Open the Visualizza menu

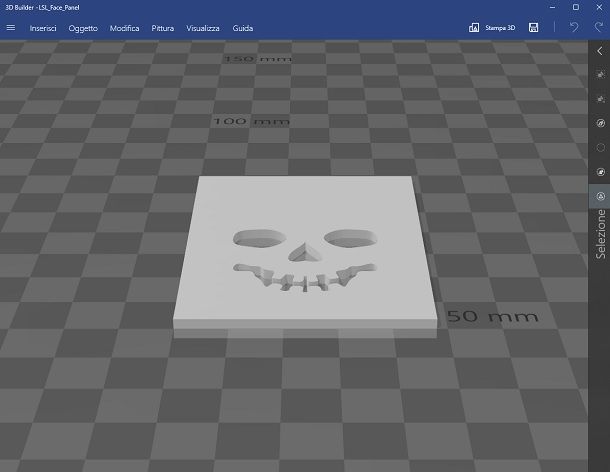pyautogui.click(x=203, y=28)
